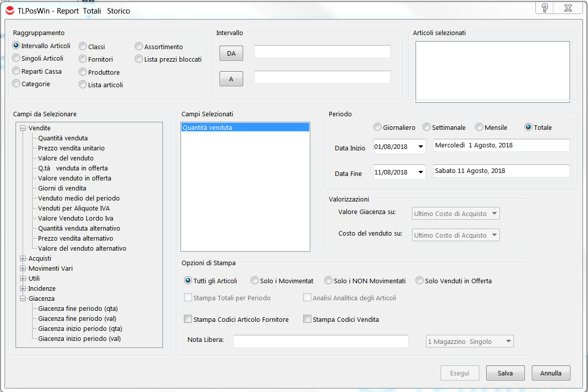Select Solo i NON Movimentati option
Screen dimensions: 588x392
(328, 281)
